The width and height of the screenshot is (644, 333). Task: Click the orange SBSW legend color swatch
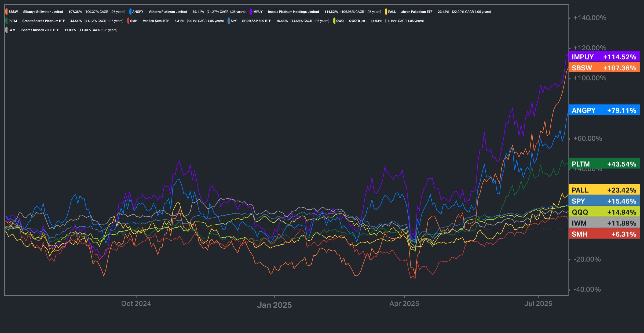tap(6, 12)
